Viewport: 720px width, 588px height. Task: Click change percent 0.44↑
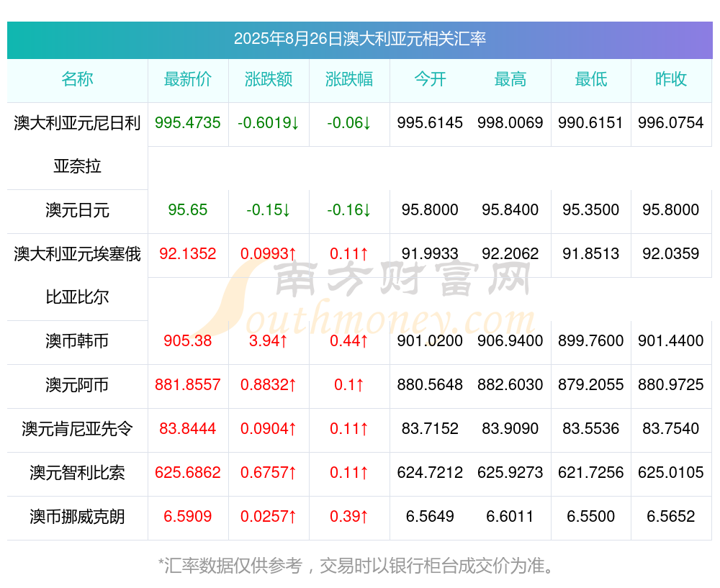click(x=349, y=341)
